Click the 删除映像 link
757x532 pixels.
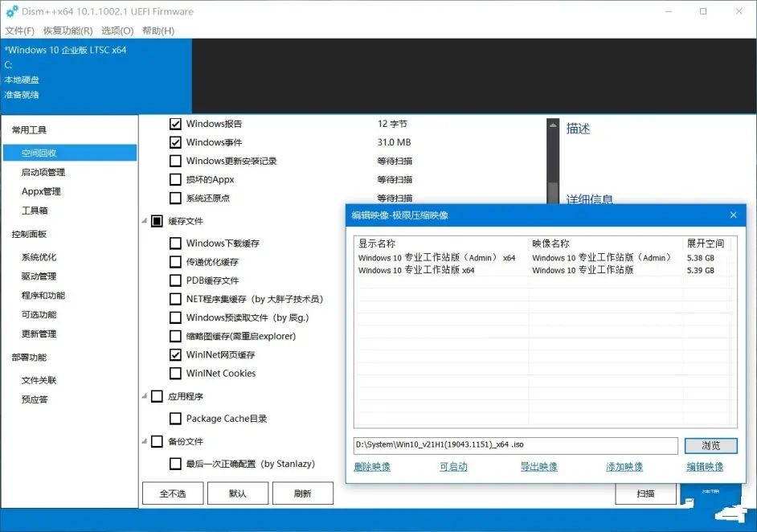click(372, 467)
